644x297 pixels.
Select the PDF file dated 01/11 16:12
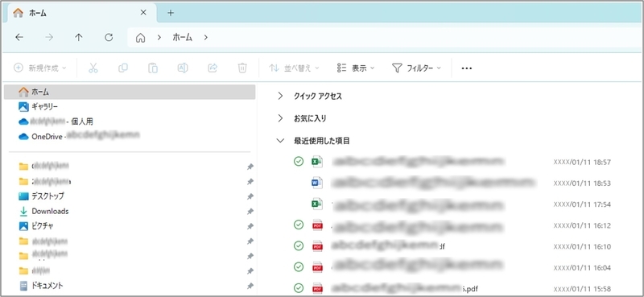coord(452,225)
